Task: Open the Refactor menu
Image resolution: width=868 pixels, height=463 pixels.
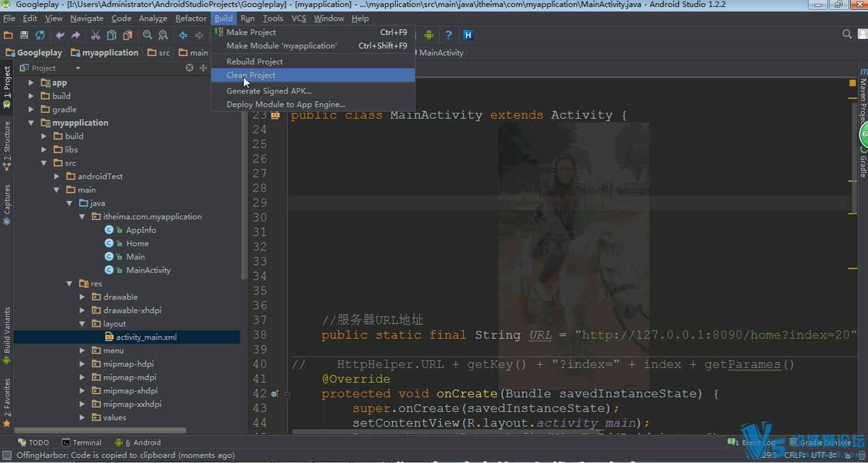Action: [191, 18]
